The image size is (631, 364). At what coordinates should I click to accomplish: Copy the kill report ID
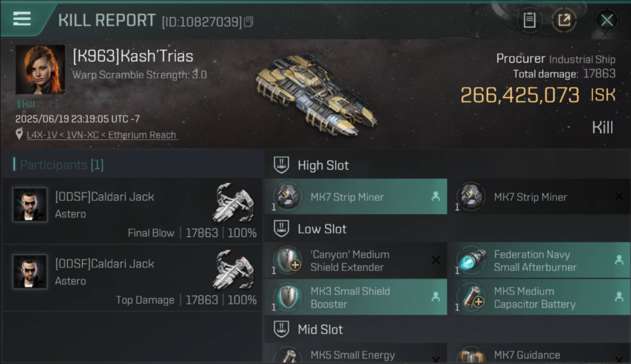tap(249, 22)
